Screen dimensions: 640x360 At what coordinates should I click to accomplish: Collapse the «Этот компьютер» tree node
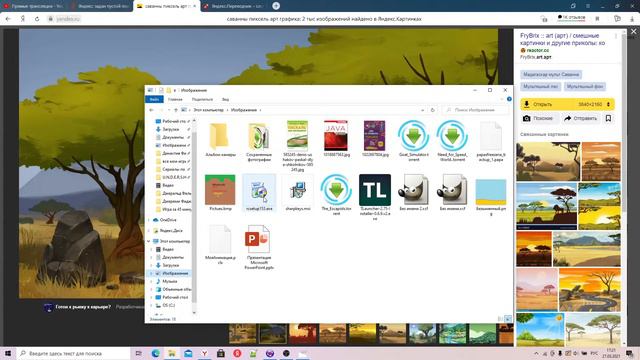149,241
